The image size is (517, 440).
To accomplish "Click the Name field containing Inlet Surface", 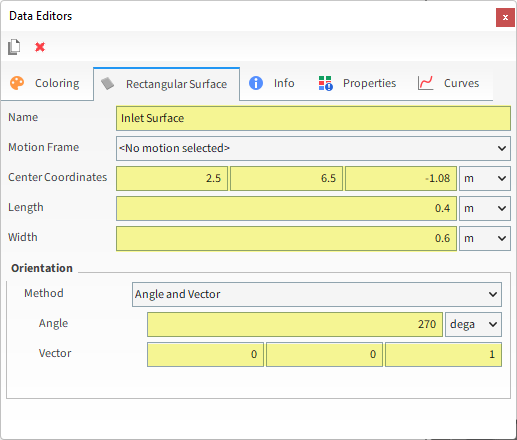I will [313, 118].
